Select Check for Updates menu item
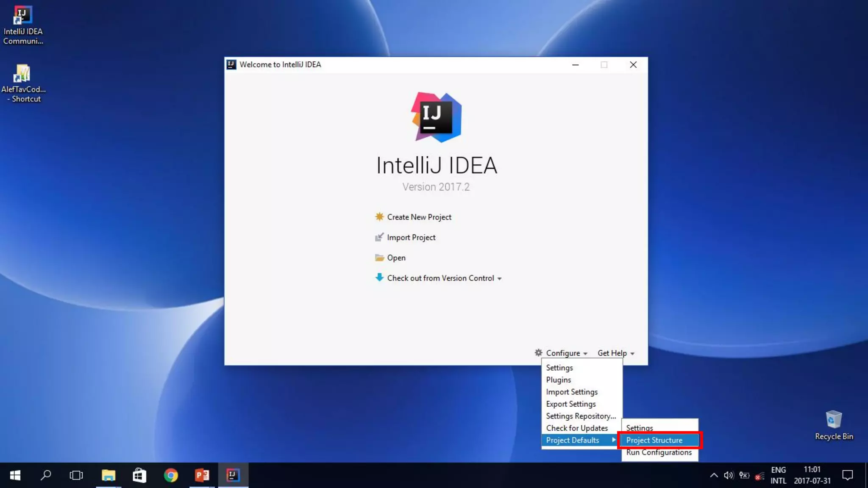This screenshot has width=868, height=488. (x=581, y=428)
